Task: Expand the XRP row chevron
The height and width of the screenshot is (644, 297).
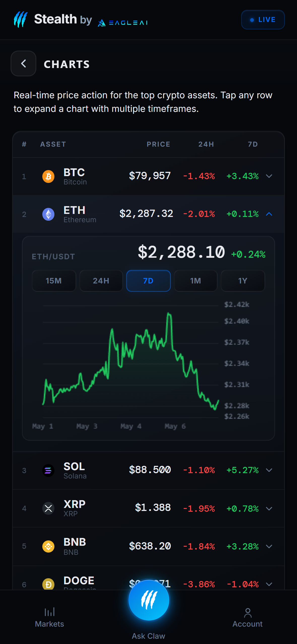Action: pyautogui.click(x=269, y=508)
